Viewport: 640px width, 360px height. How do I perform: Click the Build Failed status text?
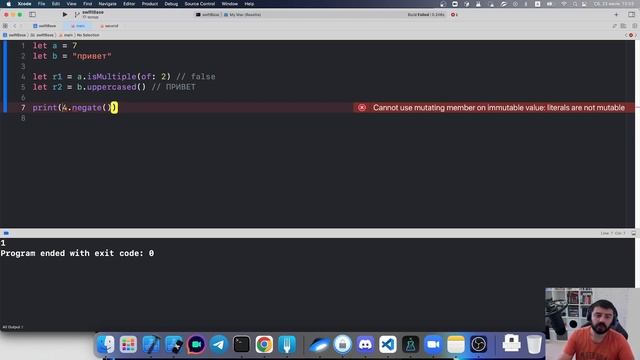tap(418, 14)
